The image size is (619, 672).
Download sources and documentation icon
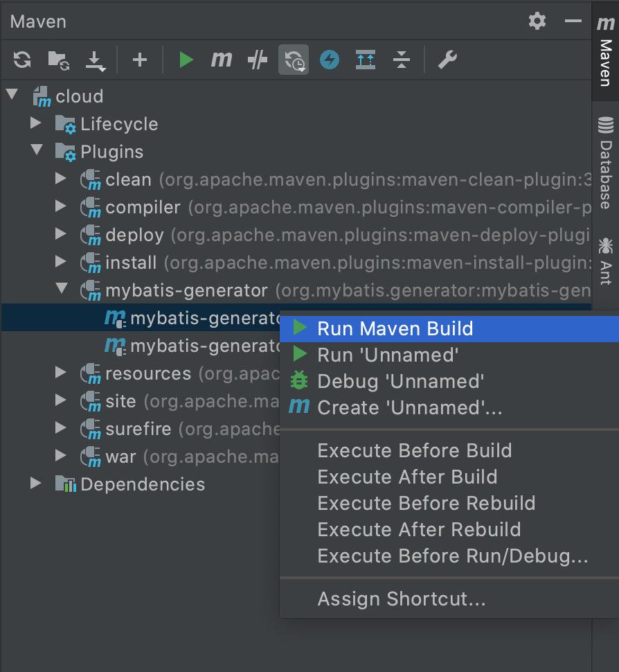pos(95,61)
